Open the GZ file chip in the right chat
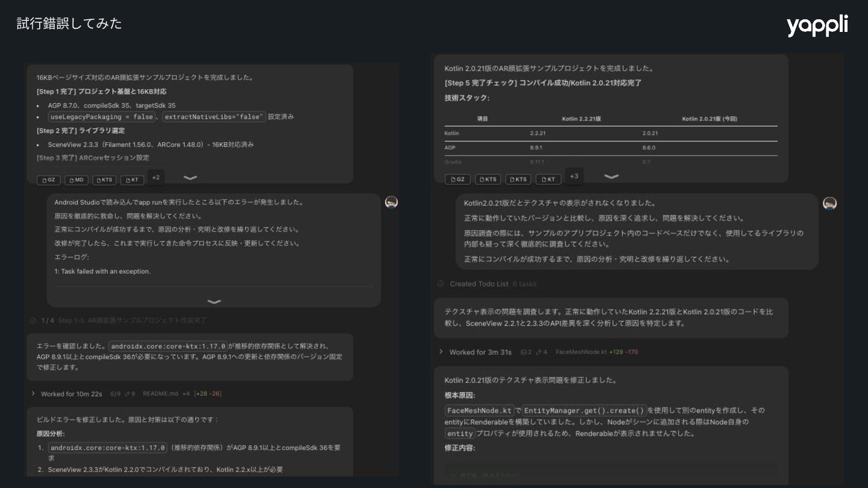Viewport: 868px width, 488px height. pyautogui.click(x=458, y=180)
